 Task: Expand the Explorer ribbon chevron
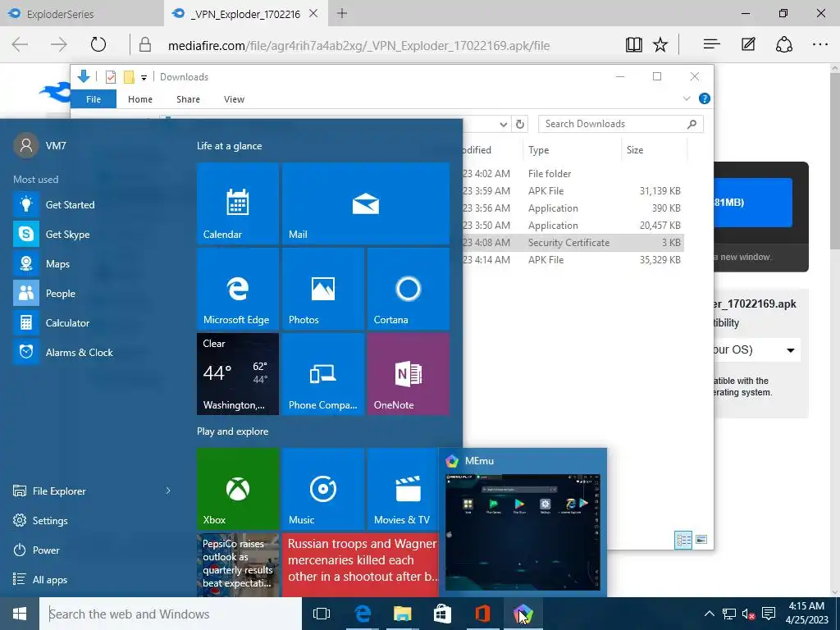[x=687, y=98]
